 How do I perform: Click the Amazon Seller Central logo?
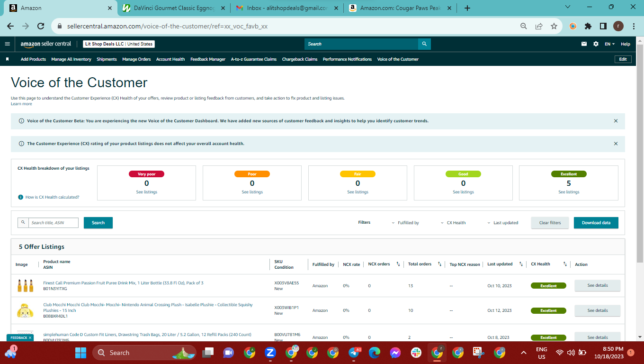pos(45,44)
